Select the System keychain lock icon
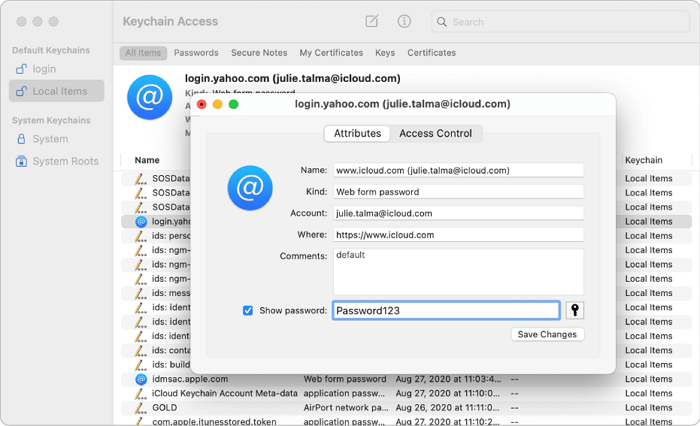700x426 pixels. [x=22, y=139]
